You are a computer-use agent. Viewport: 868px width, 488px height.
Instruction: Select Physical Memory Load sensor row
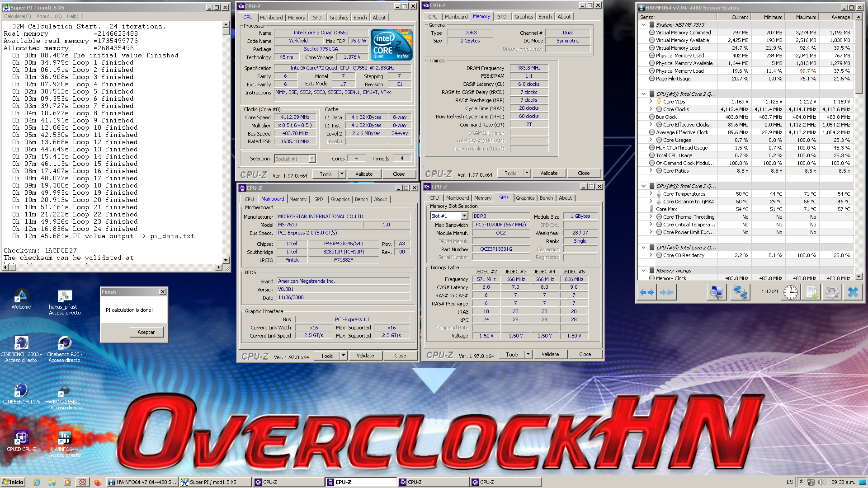(x=746, y=71)
